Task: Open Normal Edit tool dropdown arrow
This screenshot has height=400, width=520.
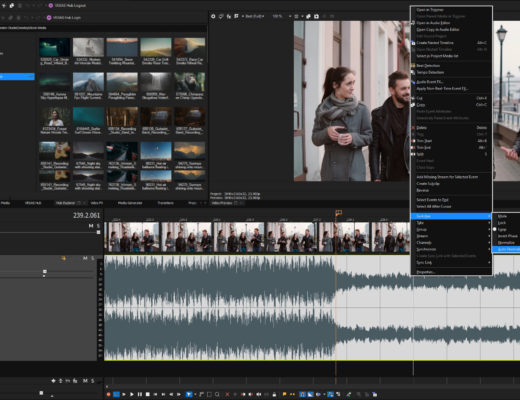Action: point(195,394)
